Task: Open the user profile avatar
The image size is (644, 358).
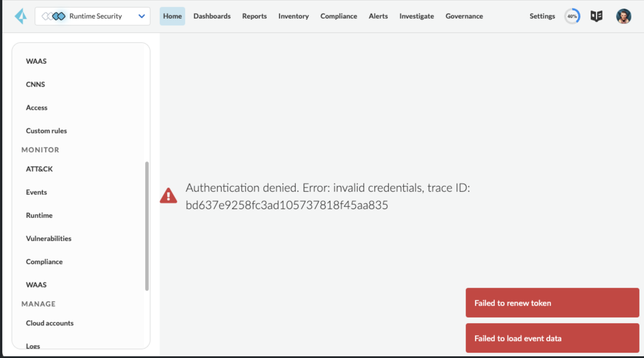Action: (x=623, y=16)
